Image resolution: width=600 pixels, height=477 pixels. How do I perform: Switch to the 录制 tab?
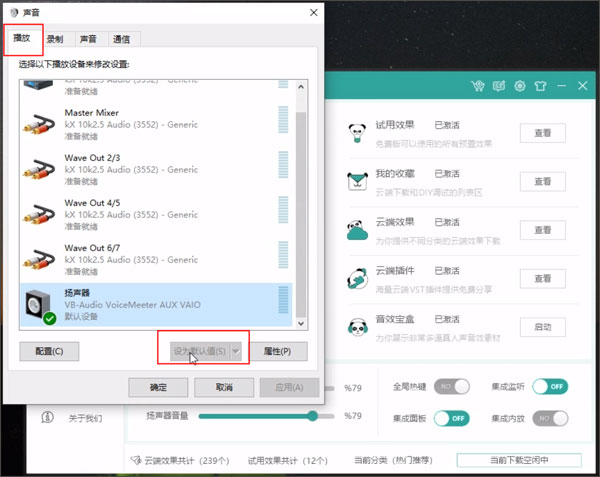[55, 39]
